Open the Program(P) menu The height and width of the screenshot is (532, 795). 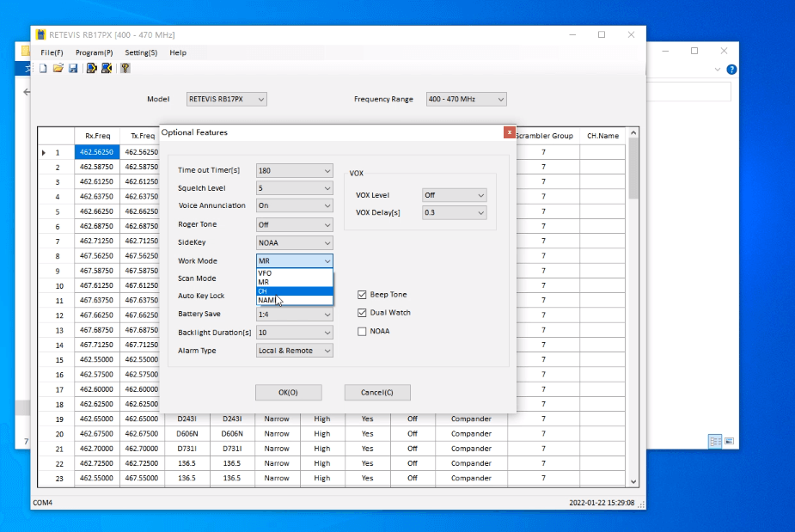pyautogui.click(x=94, y=52)
